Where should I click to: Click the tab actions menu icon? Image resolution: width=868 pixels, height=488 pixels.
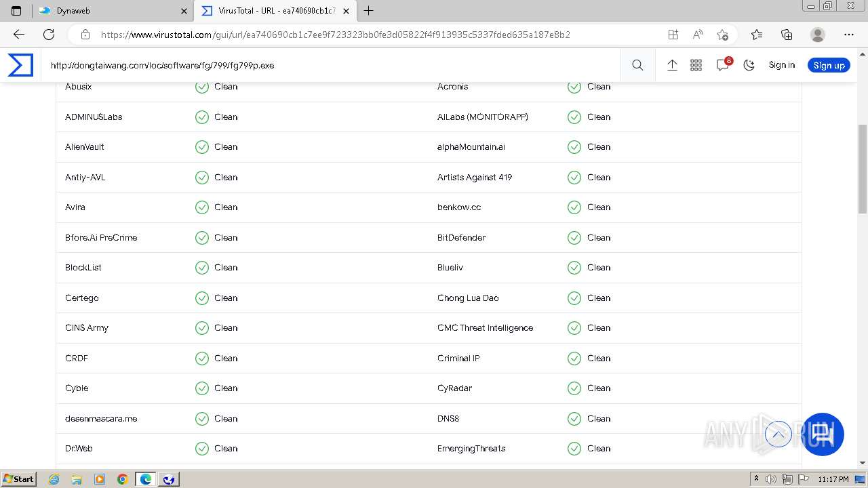click(16, 11)
